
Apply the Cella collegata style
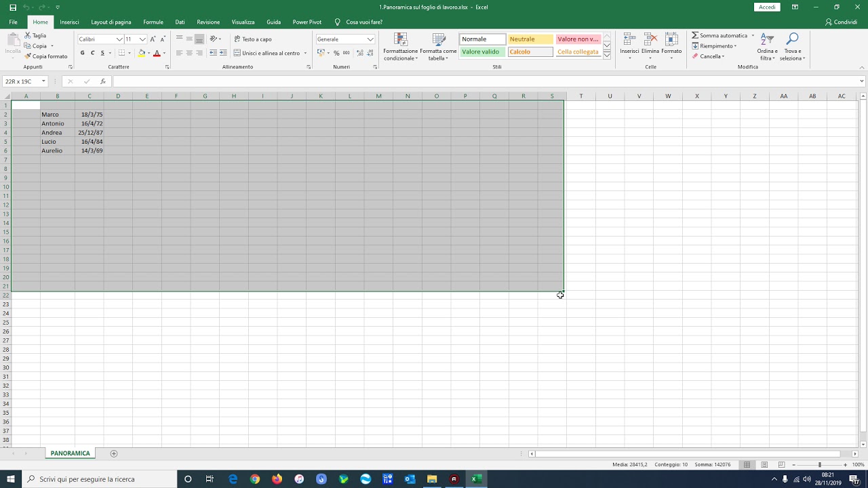(578, 52)
